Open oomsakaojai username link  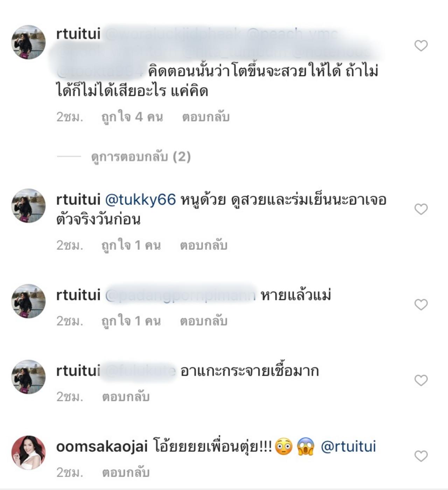(102, 447)
